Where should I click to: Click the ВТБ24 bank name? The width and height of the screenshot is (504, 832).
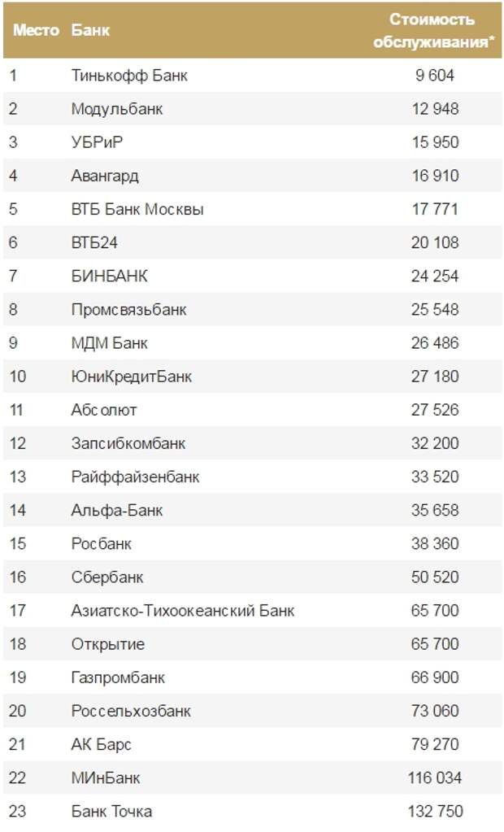pos(94,242)
